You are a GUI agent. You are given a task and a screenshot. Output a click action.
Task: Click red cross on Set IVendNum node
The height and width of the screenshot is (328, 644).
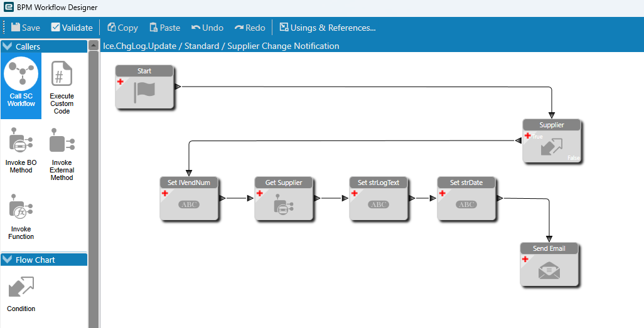pyautogui.click(x=164, y=193)
